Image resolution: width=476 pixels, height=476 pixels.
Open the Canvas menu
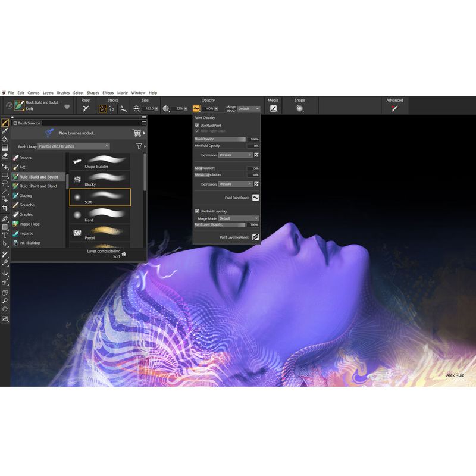click(x=33, y=93)
